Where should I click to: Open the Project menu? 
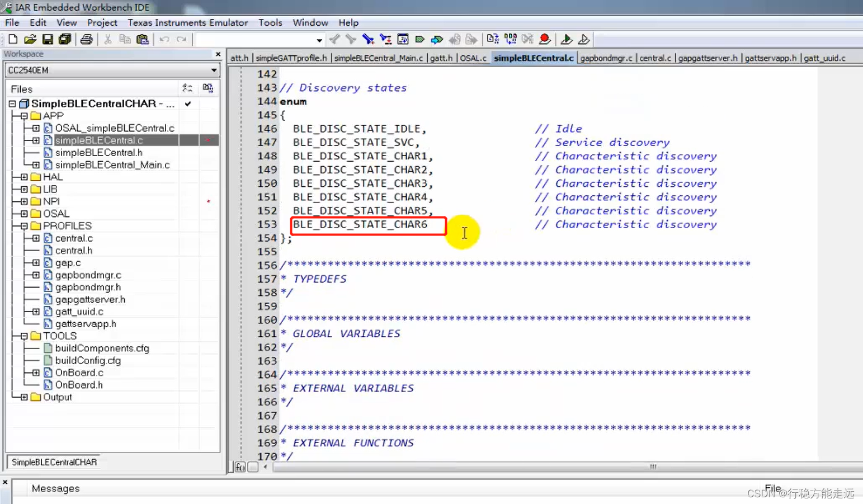(102, 22)
